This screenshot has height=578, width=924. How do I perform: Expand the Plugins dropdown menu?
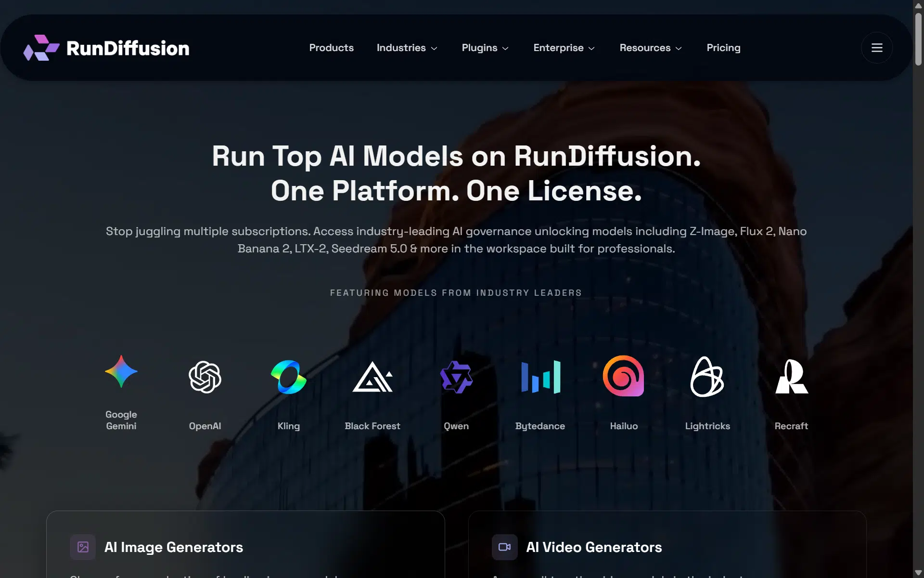485,48
